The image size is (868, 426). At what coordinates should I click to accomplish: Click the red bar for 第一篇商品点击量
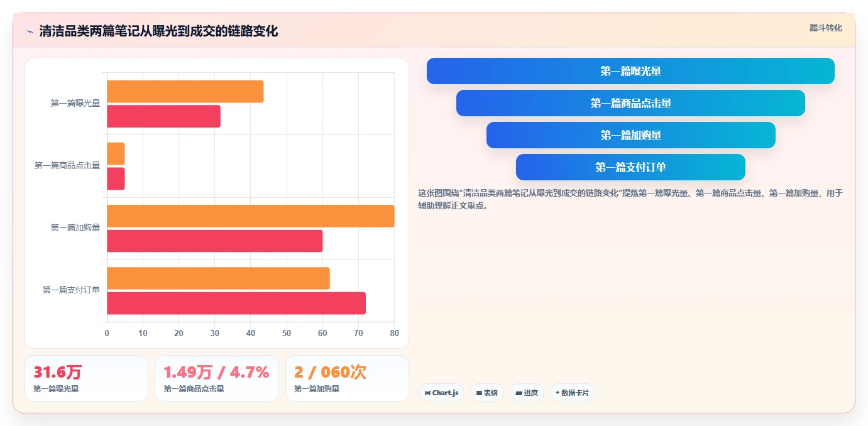pos(116,178)
